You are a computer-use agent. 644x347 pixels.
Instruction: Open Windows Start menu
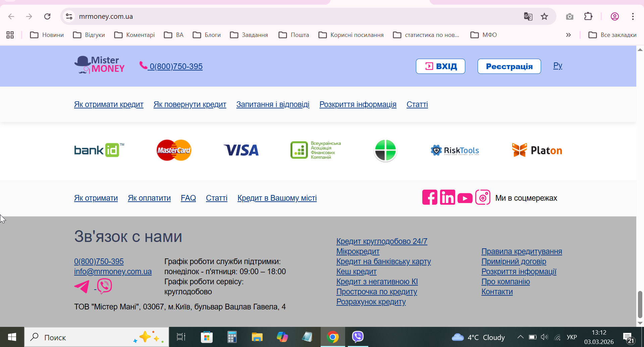12,337
